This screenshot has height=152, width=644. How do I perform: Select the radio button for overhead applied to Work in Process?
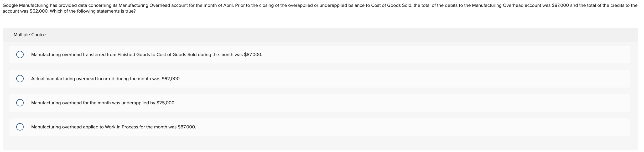tap(20, 127)
